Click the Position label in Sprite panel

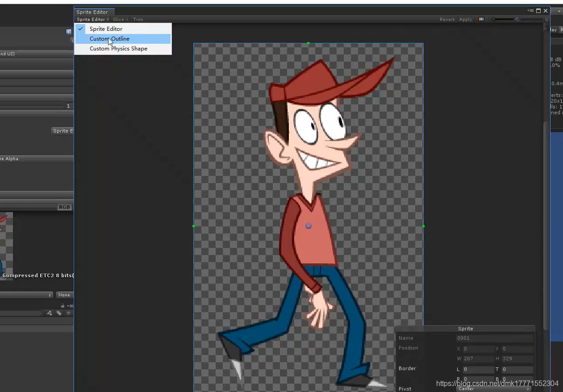pos(408,348)
